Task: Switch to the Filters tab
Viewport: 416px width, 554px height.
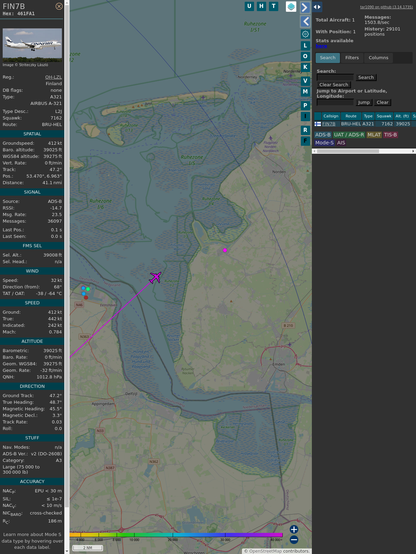Action: tap(352, 58)
